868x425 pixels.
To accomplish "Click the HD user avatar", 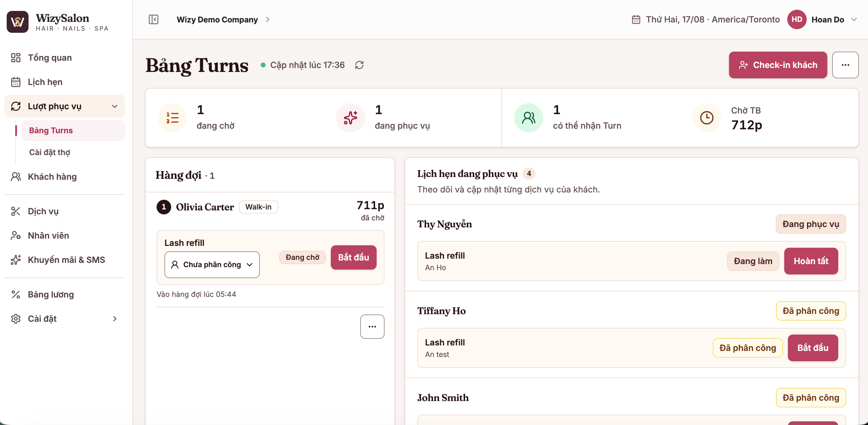I will point(797,19).
